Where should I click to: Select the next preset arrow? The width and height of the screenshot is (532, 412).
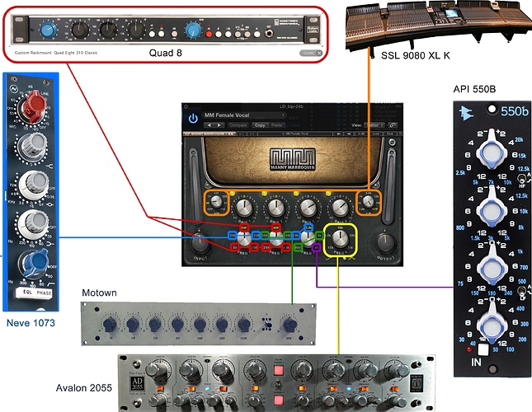click(219, 125)
